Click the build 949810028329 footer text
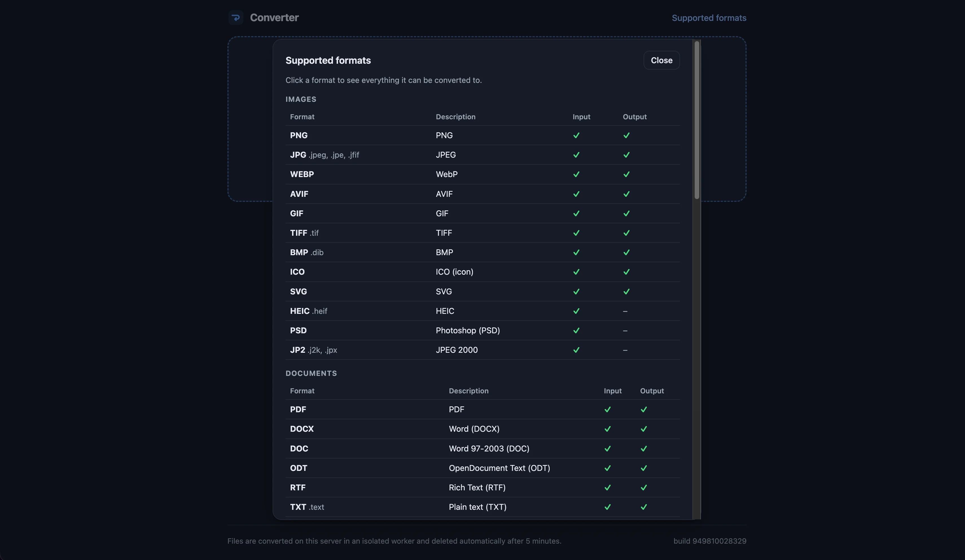Image resolution: width=965 pixels, height=560 pixels. 710,541
